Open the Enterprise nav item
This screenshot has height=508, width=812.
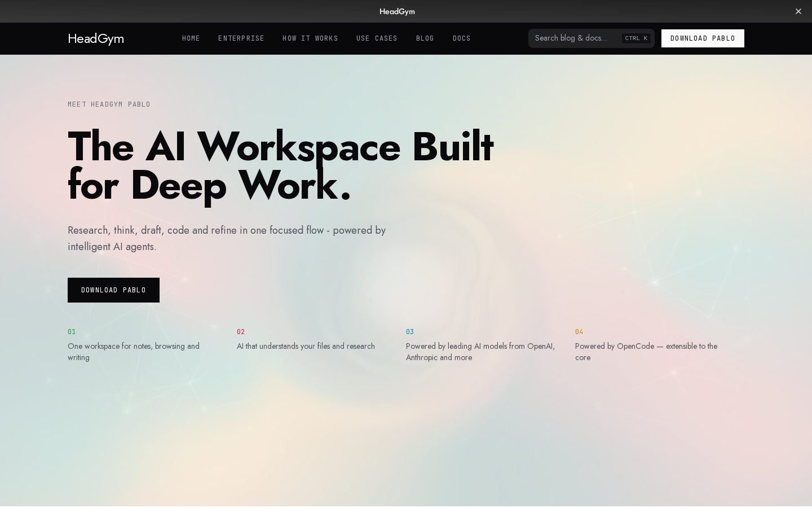pos(241,38)
